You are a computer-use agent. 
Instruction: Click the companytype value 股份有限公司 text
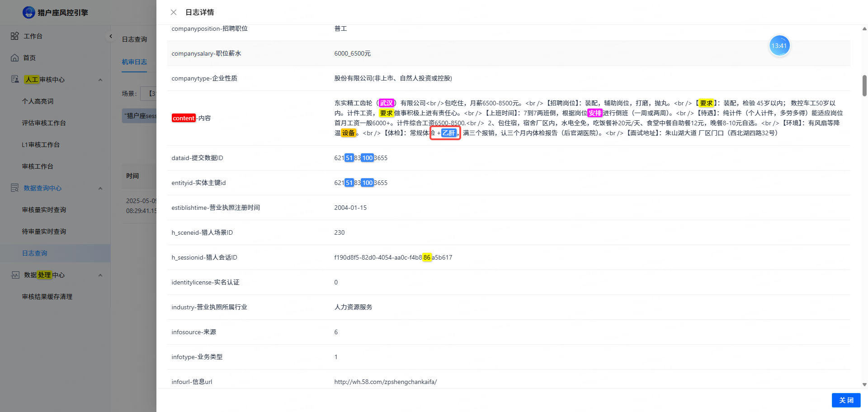(x=393, y=78)
